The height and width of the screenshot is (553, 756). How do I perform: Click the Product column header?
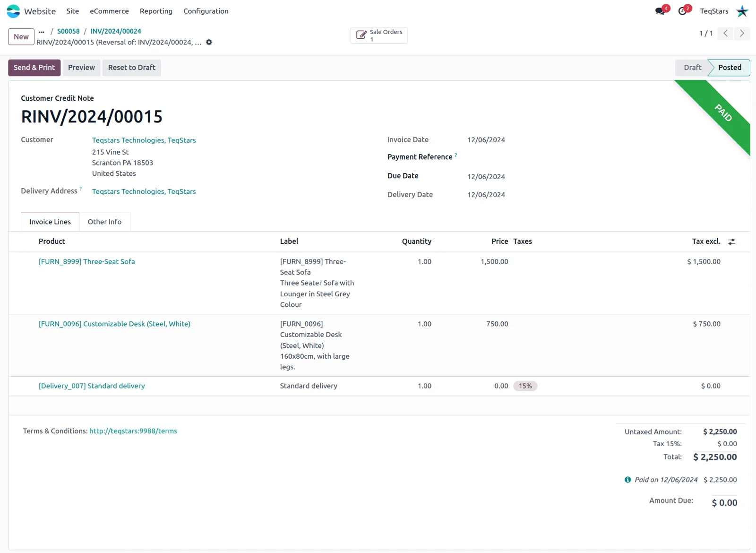pos(52,242)
